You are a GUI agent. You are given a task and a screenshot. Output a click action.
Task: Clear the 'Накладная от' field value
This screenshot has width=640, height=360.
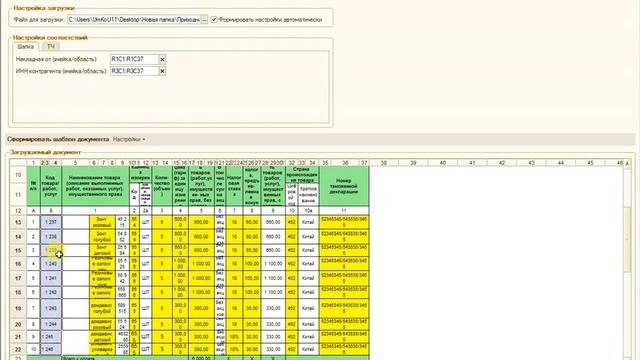pos(162,60)
